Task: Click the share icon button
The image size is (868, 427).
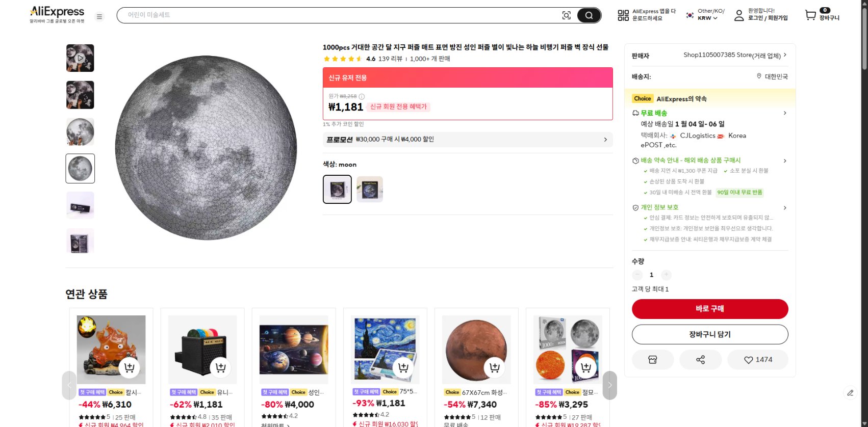Action: 701,360
